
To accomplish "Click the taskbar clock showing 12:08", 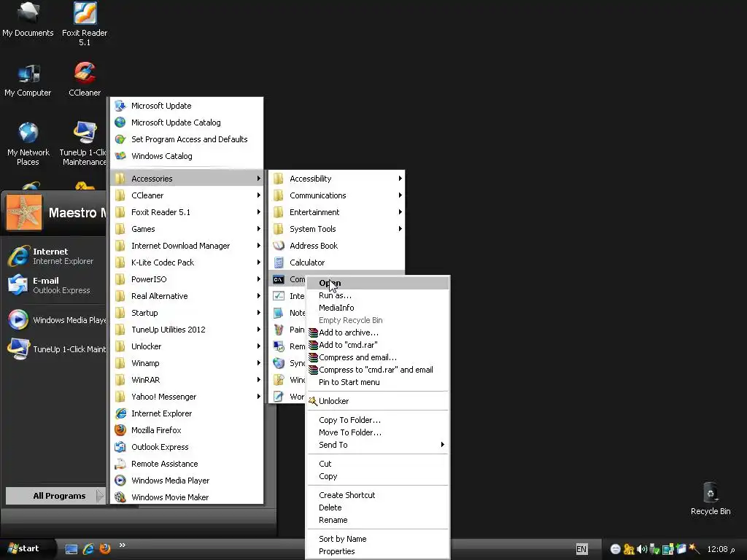I will pyautogui.click(x=721, y=549).
